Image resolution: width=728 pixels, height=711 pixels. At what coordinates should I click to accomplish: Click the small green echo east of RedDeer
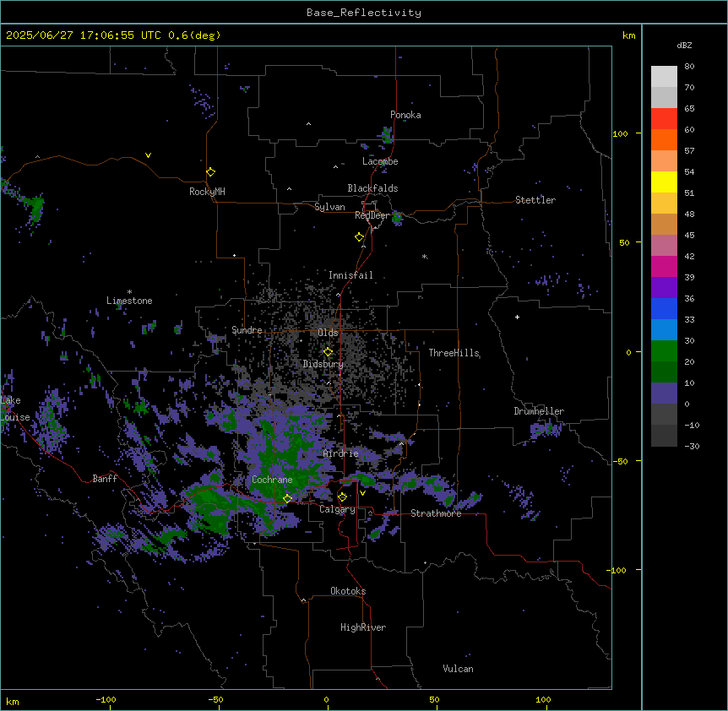397,218
